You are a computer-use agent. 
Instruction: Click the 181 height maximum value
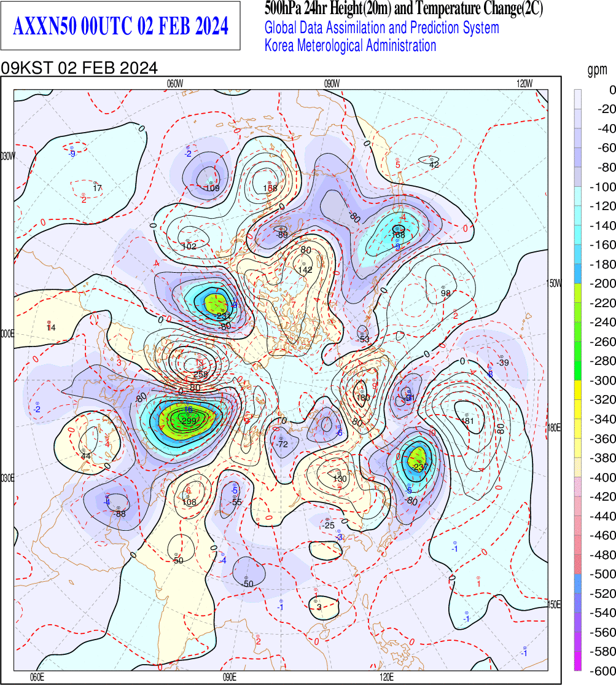point(467,421)
